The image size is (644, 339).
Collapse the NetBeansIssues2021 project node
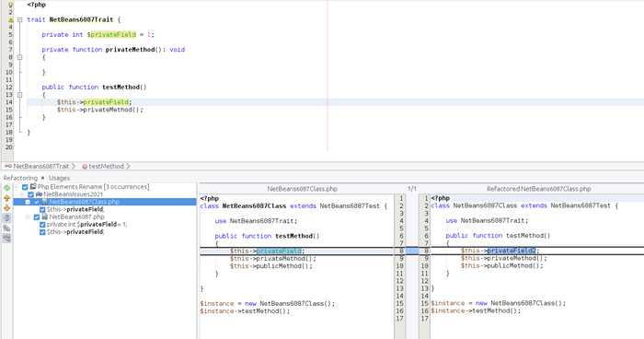[22, 194]
